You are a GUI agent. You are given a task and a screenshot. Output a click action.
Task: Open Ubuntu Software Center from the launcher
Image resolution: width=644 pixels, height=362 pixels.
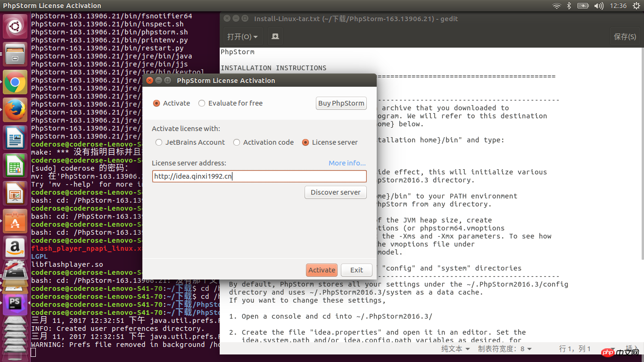tap(15, 222)
